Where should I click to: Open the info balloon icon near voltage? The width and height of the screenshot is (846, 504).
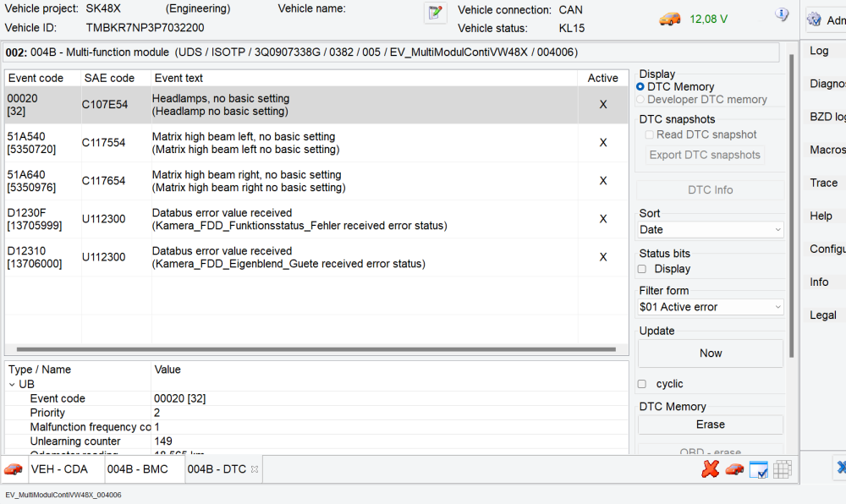pyautogui.click(x=781, y=14)
